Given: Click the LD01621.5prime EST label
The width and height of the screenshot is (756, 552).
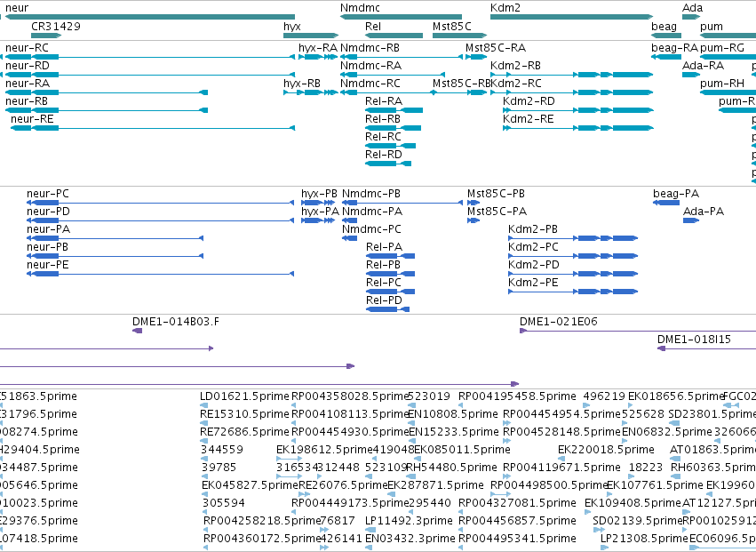Looking at the screenshot, I should pyautogui.click(x=244, y=396).
